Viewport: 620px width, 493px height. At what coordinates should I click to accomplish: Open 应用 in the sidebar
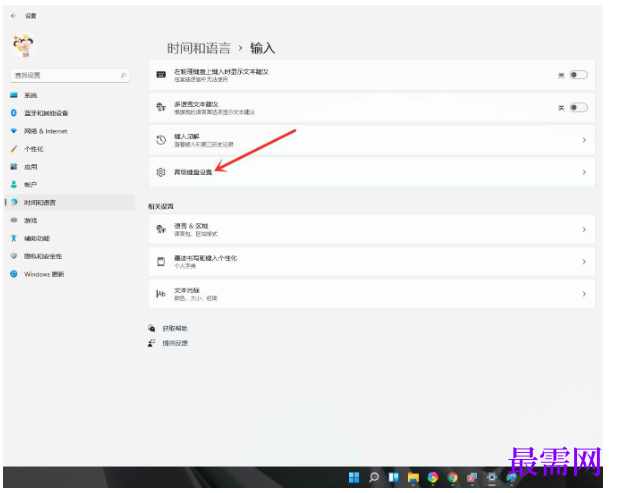click(x=70, y=167)
